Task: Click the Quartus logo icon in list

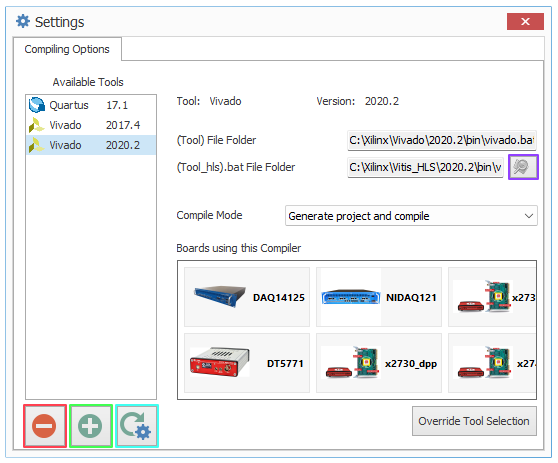Action: pos(37,105)
